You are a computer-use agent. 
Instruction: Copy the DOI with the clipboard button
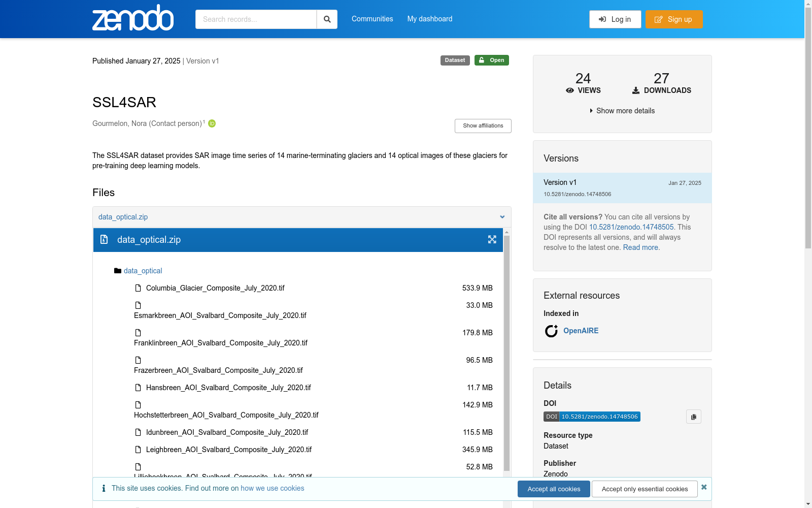(x=694, y=417)
